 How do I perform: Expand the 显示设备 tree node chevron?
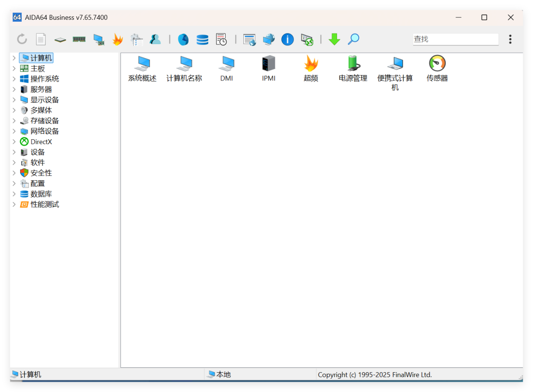coord(14,100)
